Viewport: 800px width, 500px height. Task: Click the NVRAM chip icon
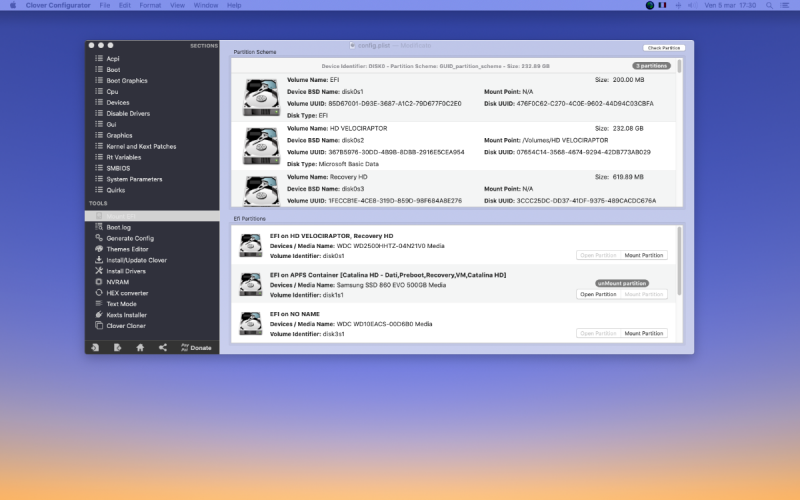coord(99,282)
